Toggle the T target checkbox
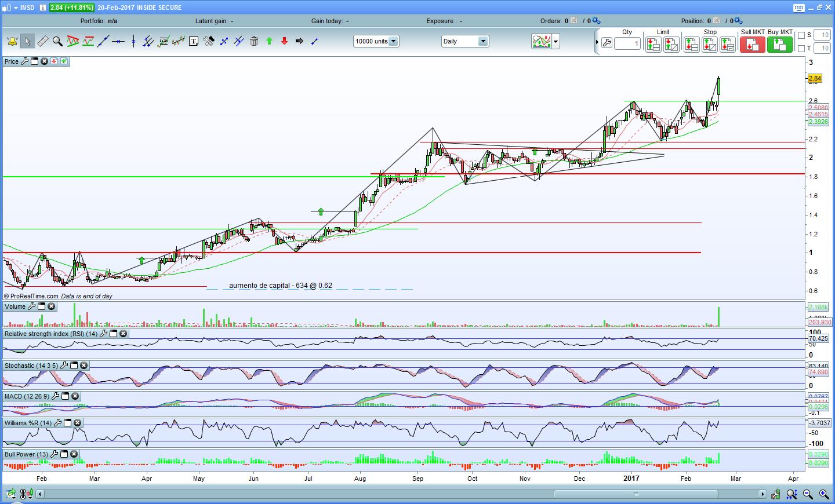The width and height of the screenshot is (835, 504). (801, 49)
